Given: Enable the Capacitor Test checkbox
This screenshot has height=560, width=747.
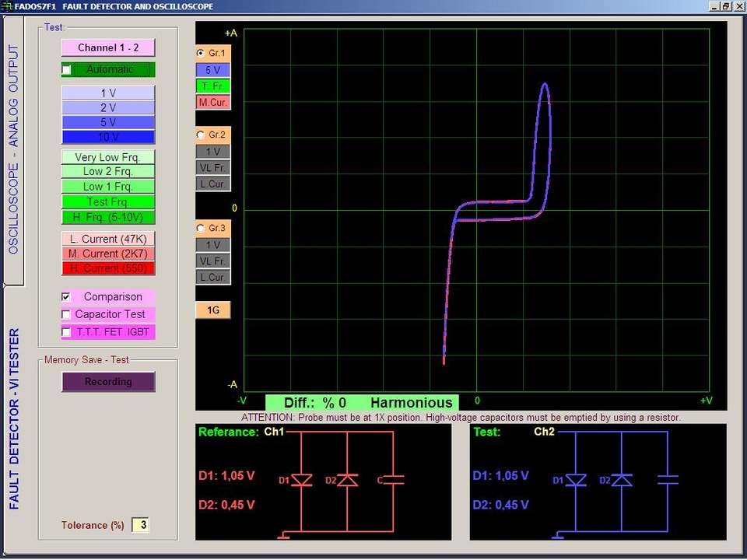Looking at the screenshot, I should 66,314.
